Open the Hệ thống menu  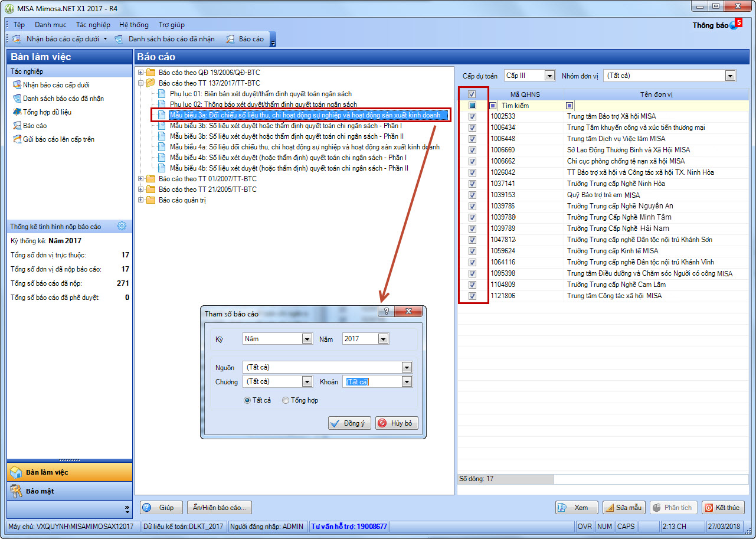134,25
